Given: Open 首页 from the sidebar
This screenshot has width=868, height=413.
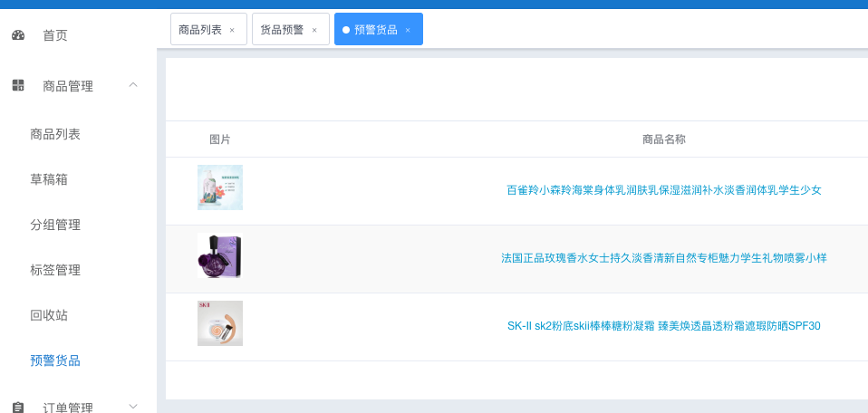Looking at the screenshot, I should click(55, 35).
